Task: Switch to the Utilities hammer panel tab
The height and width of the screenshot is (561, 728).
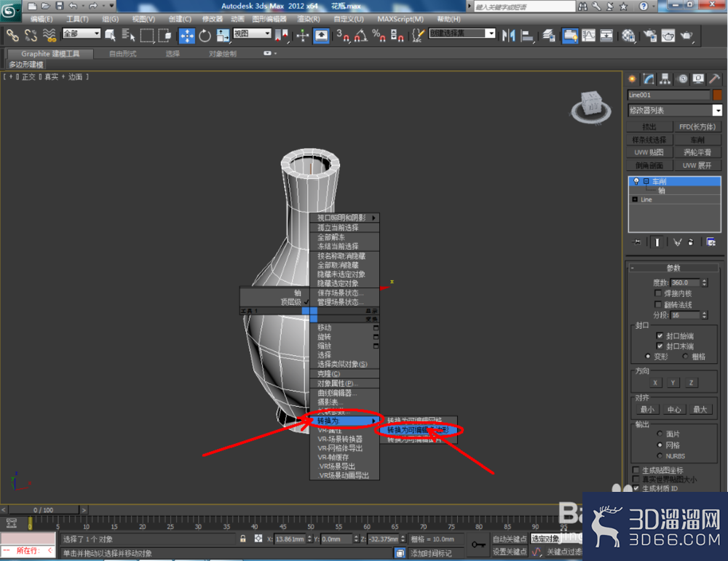Action: 715,79
